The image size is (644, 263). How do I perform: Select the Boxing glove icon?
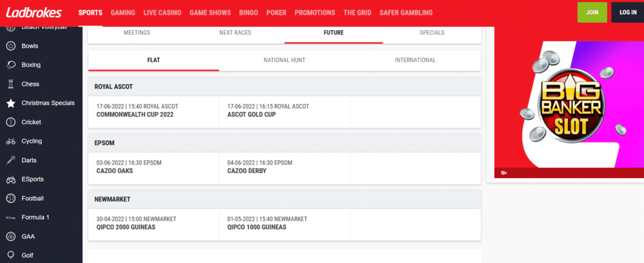[x=11, y=65]
